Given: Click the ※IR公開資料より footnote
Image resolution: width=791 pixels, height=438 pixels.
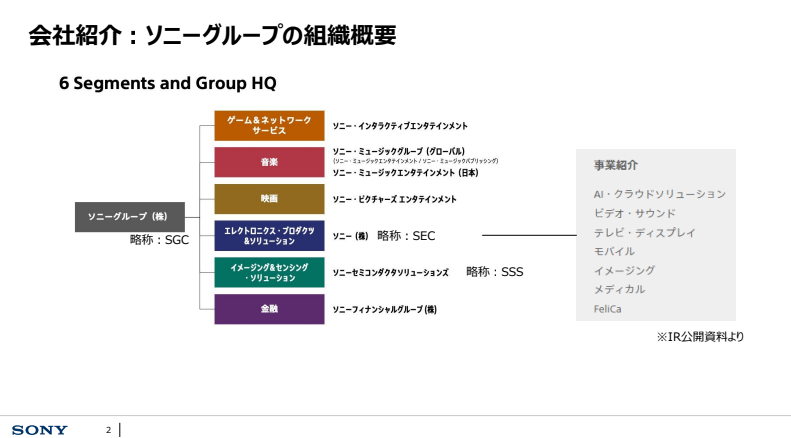Looking at the screenshot, I should [700, 337].
